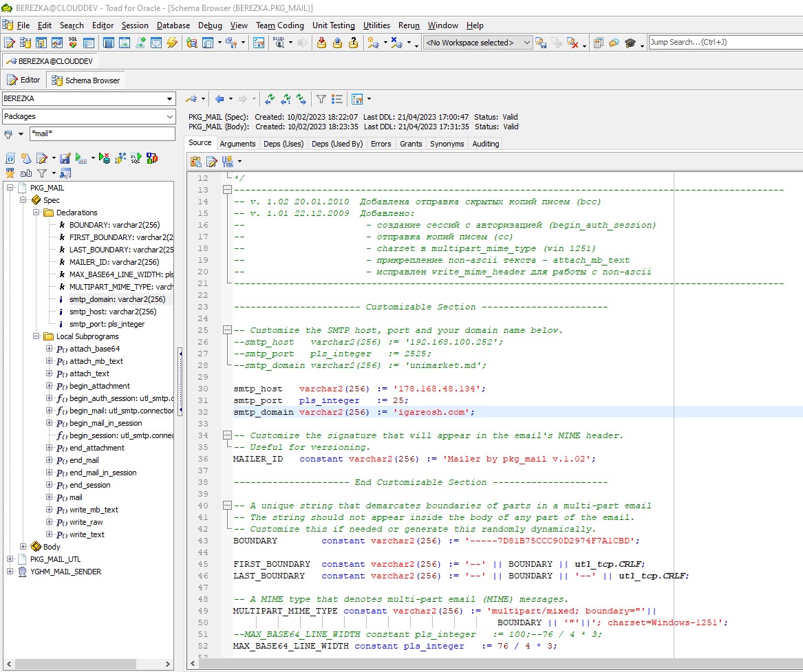The width and height of the screenshot is (803, 672).
Task: Switch to the Editor window tab
Action: tap(23, 80)
